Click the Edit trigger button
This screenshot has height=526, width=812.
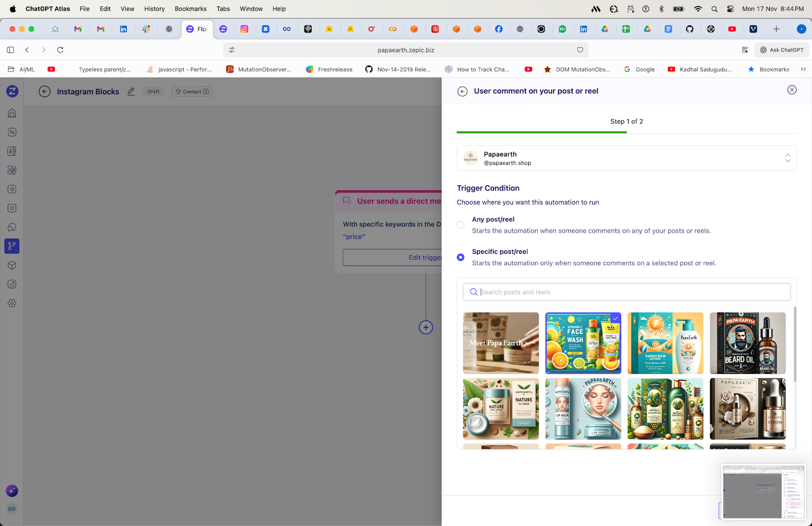pyautogui.click(x=392, y=257)
